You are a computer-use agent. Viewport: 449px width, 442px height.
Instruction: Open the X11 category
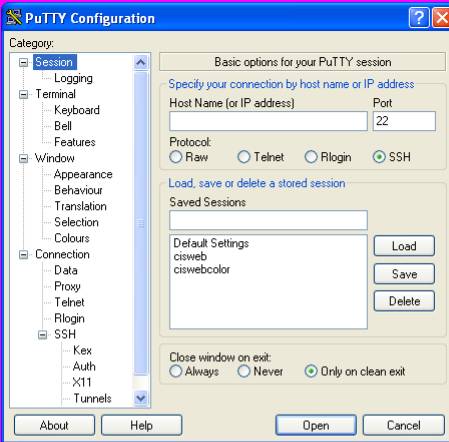coord(82,382)
